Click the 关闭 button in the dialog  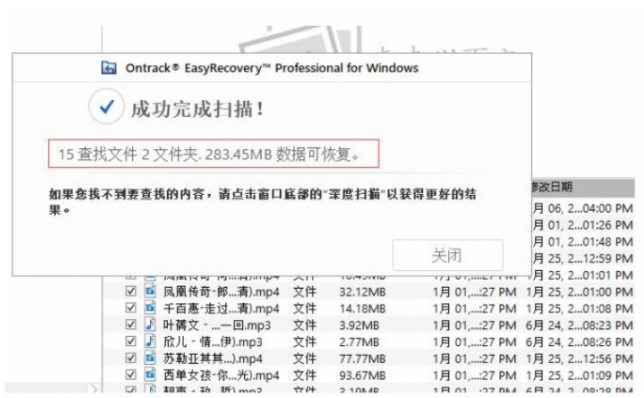[x=448, y=255]
